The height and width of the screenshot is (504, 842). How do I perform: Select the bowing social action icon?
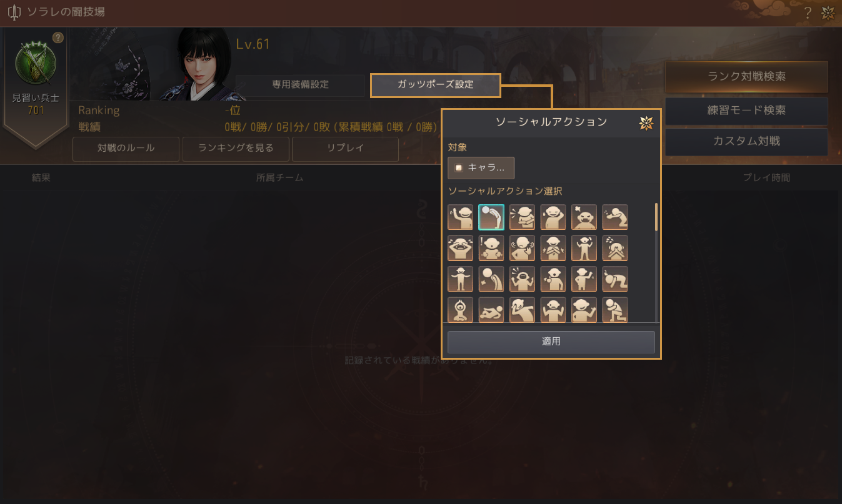click(491, 217)
